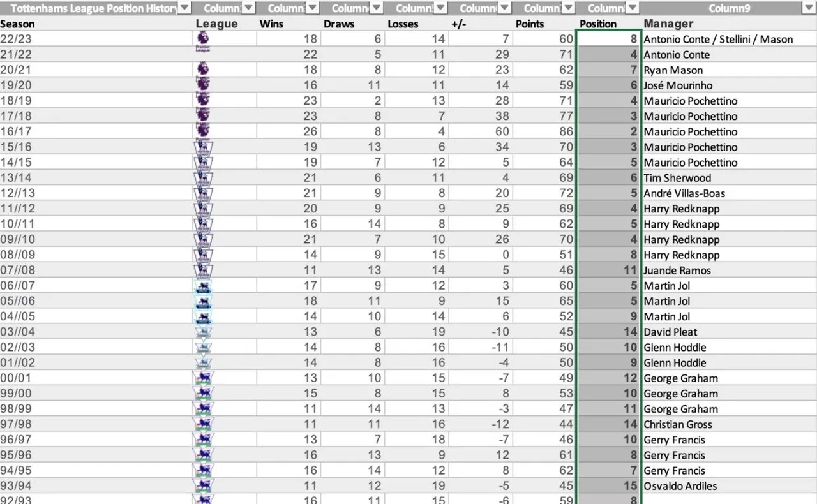This screenshot has height=504, width=817.
Task: Select the league logo in the 19/20 row
Action: (x=204, y=84)
